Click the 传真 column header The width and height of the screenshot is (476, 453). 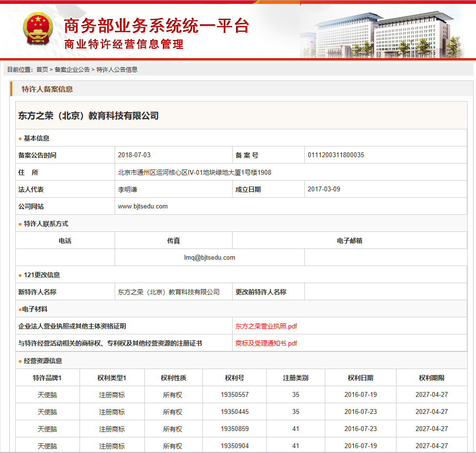(x=174, y=241)
